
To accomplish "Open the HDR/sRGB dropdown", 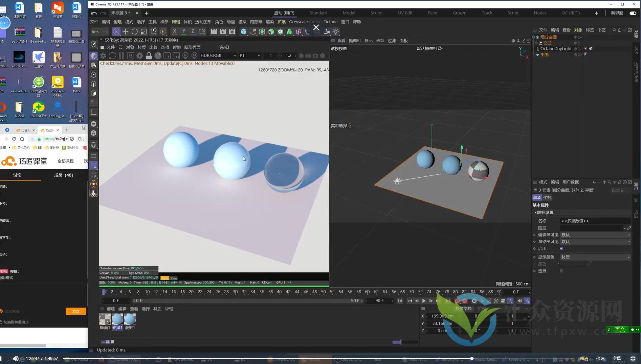I will point(218,55).
